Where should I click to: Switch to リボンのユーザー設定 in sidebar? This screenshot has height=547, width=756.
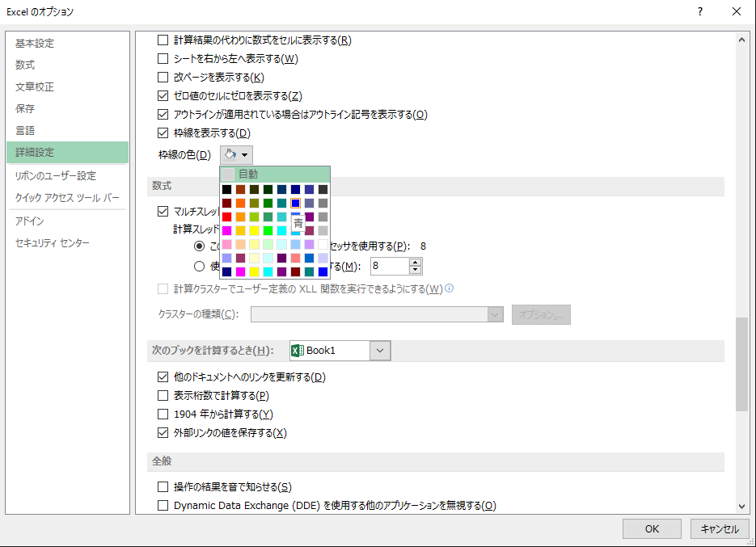pyautogui.click(x=56, y=175)
